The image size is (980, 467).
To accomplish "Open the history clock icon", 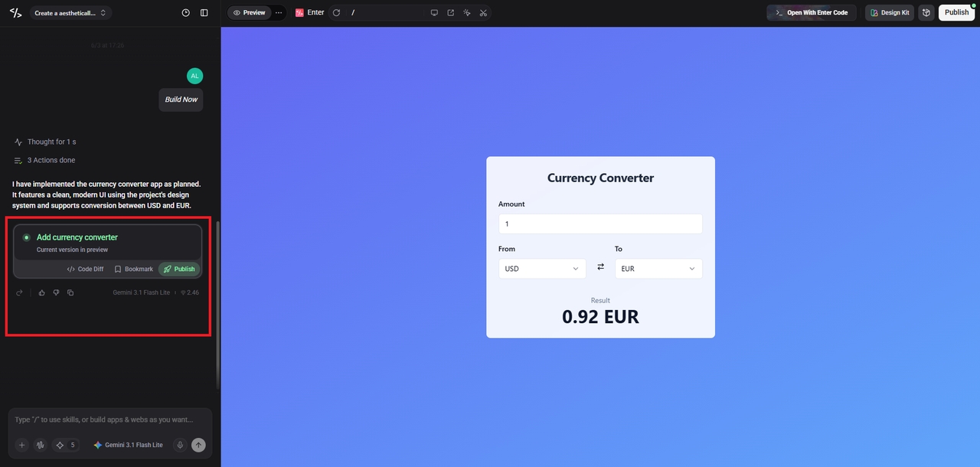I will pos(186,13).
